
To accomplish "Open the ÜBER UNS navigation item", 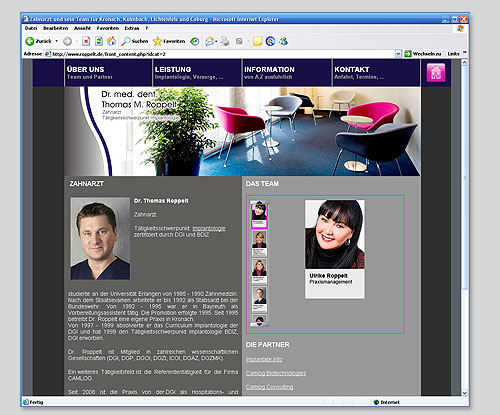I will tap(108, 73).
